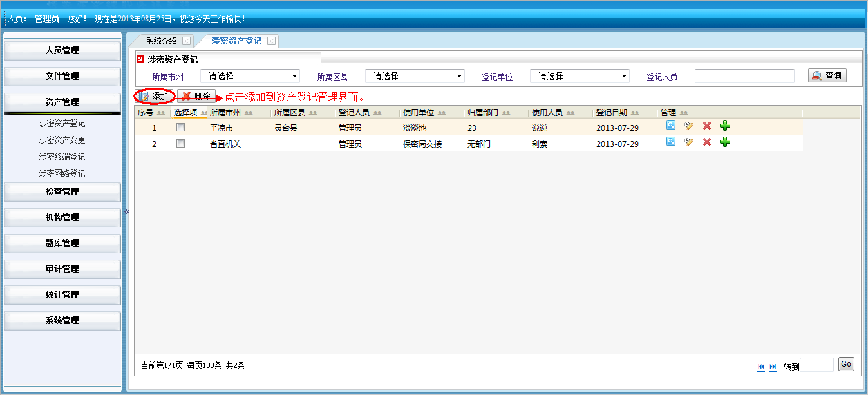Edit the 省直机关 asset record
The image size is (868, 395).
tap(689, 142)
